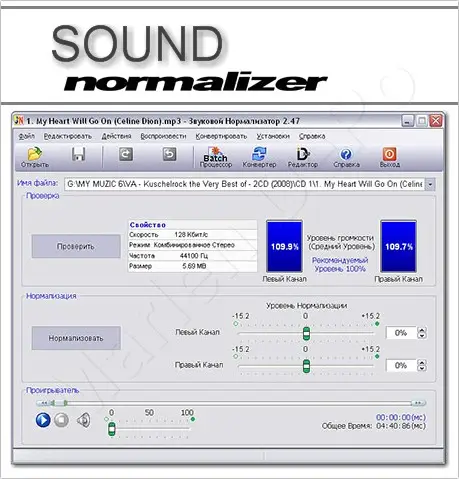
Task: Start playback with the play button
Action: pos(43,420)
